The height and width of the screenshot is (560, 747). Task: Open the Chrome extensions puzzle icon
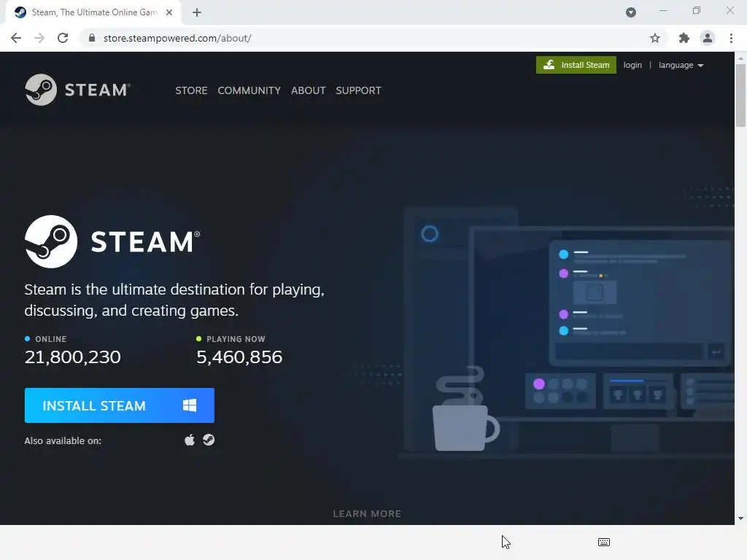pyautogui.click(x=684, y=38)
